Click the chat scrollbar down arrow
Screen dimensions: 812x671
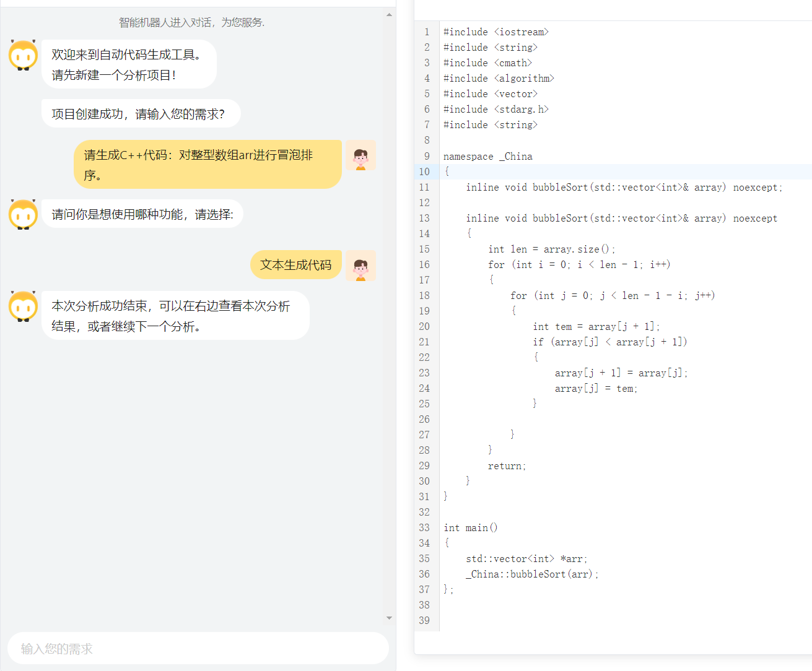389,618
